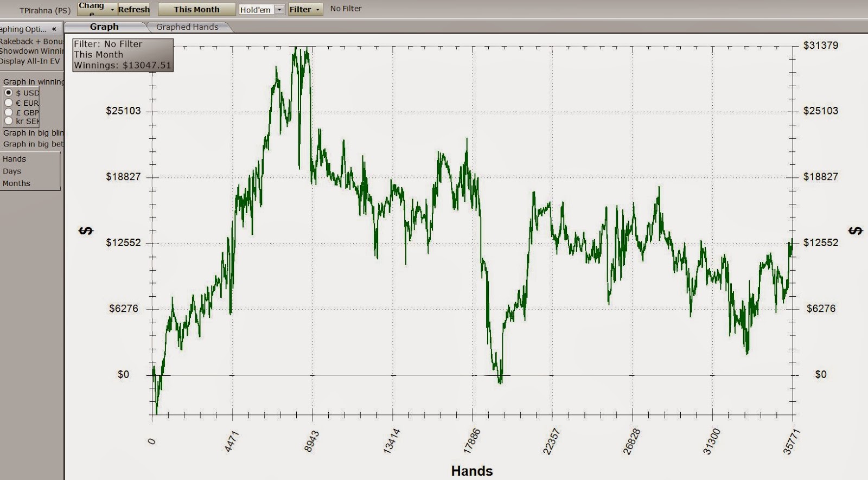Click the No Filter status text
Viewport: 868px width, 480px height.
click(x=346, y=9)
